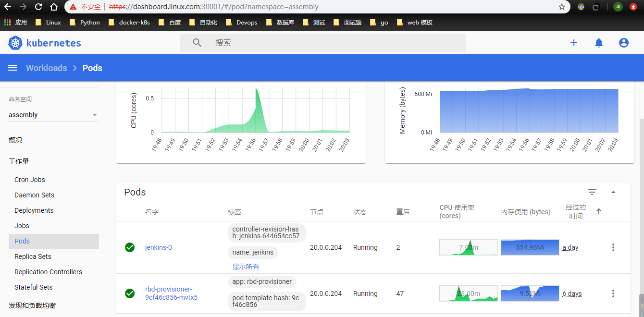This screenshot has width=644, height=317.
Task: Open actions menu for rbd-provisioner row
Action: (x=613, y=293)
